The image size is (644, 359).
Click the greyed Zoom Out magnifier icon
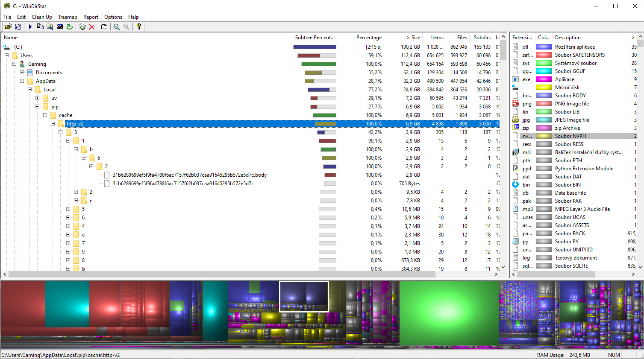click(126, 26)
